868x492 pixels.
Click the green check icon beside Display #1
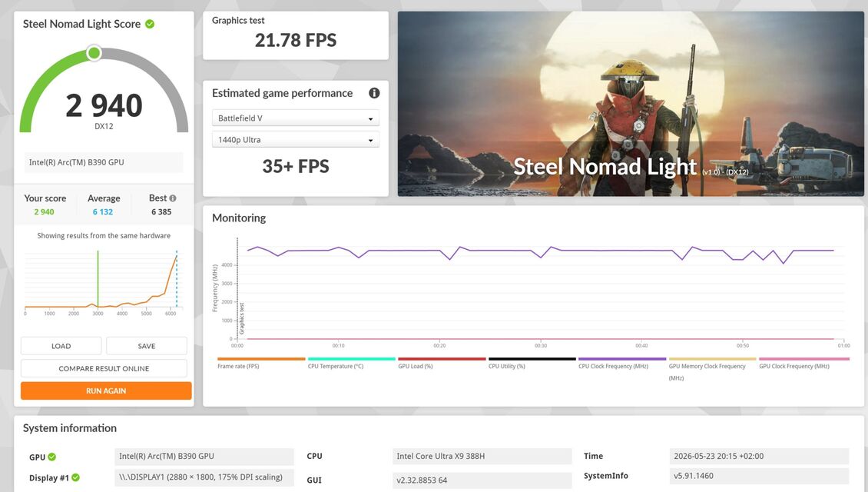(x=76, y=477)
